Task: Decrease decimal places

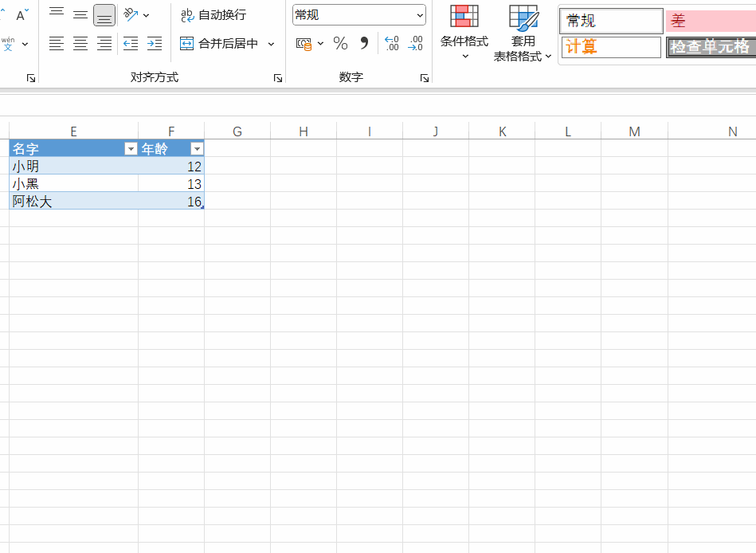Action: 415,44
